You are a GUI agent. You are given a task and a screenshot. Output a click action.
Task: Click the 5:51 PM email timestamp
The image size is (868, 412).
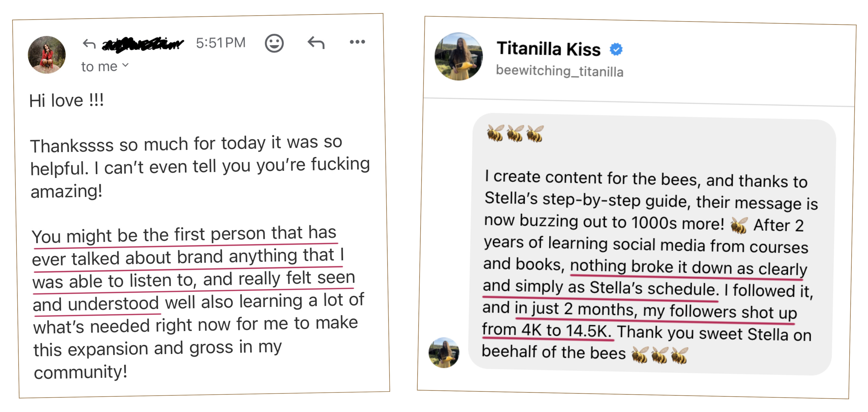click(x=221, y=43)
